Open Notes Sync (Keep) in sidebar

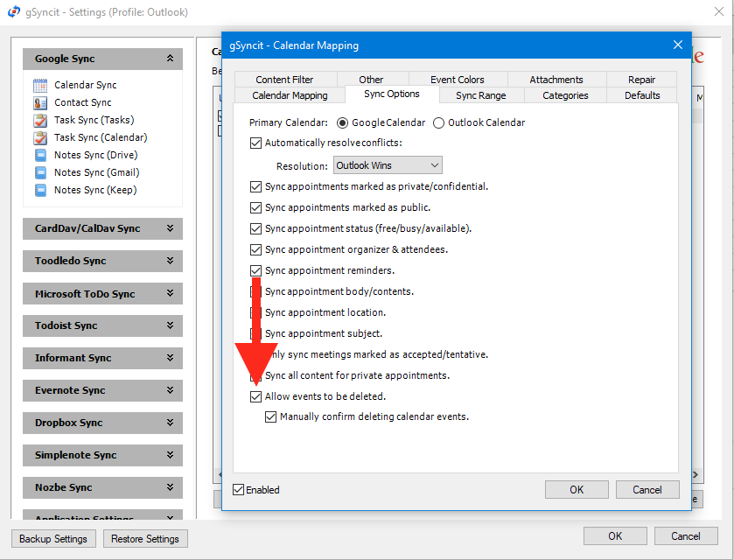click(95, 190)
